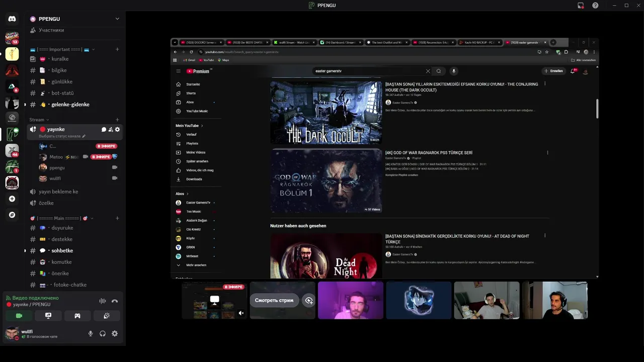Toggle screen share button in voice panel
Viewport: 644px width, 362px height.
48,316
